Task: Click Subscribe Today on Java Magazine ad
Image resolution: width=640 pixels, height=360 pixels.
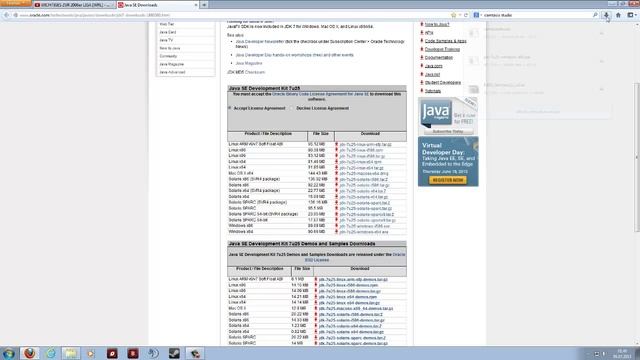Action: [448, 131]
